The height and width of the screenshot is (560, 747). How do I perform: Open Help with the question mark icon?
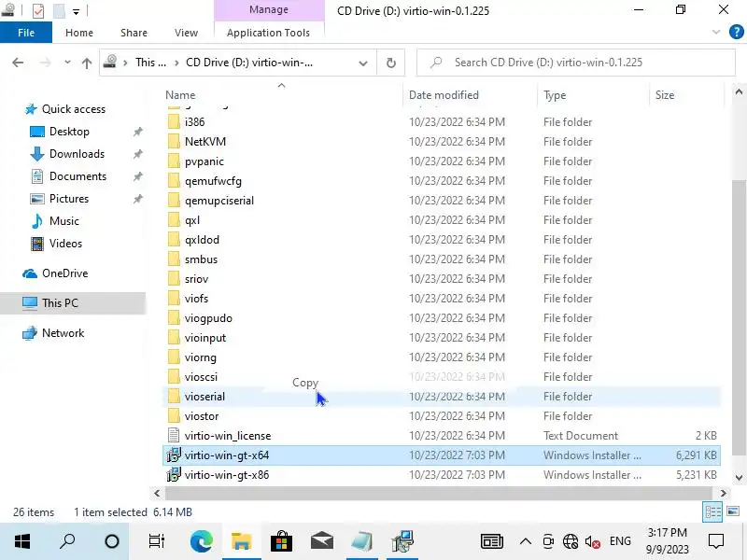pyautogui.click(x=736, y=33)
